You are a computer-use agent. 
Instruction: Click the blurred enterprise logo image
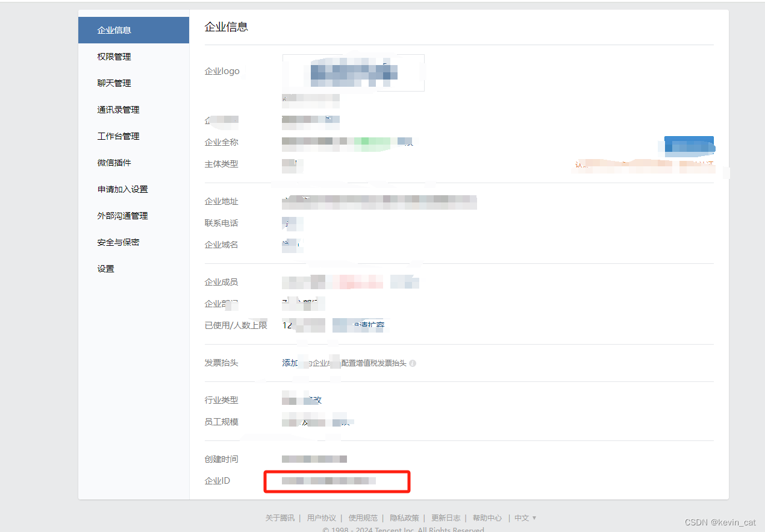(x=354, y=72)
